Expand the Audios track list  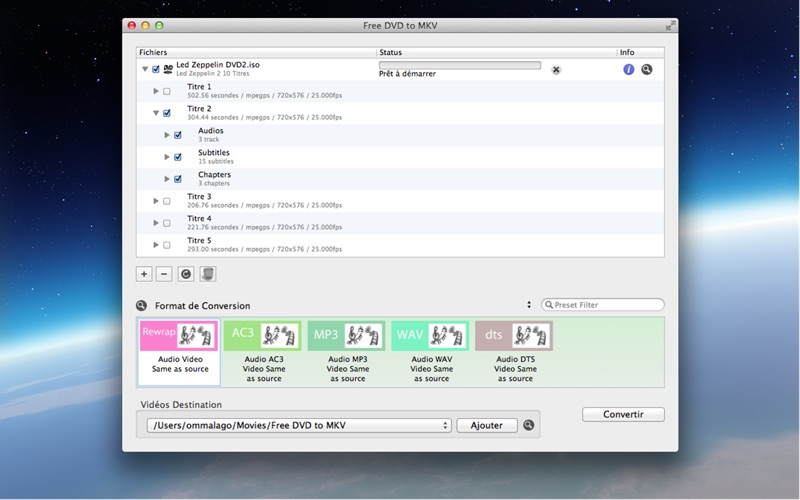coord(167,135)
